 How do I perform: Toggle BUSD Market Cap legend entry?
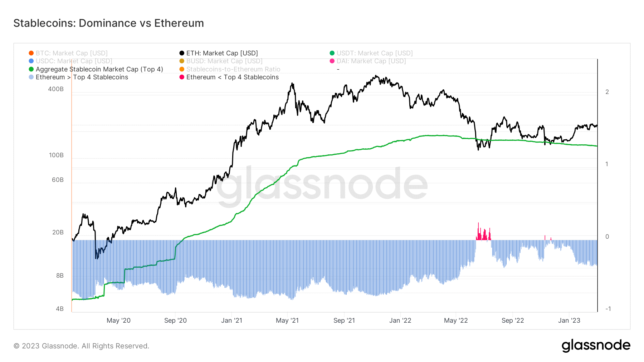(221, 61)
